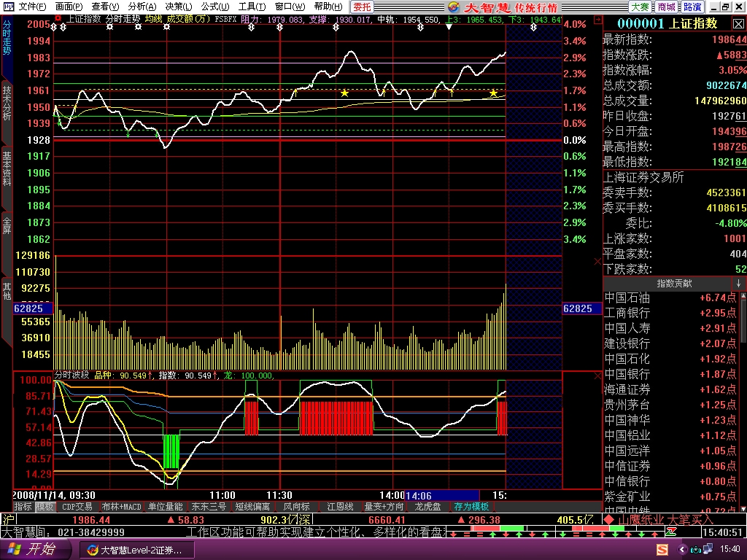Click the red gear icon beside 上证指数 chart title

coord(58,18)
